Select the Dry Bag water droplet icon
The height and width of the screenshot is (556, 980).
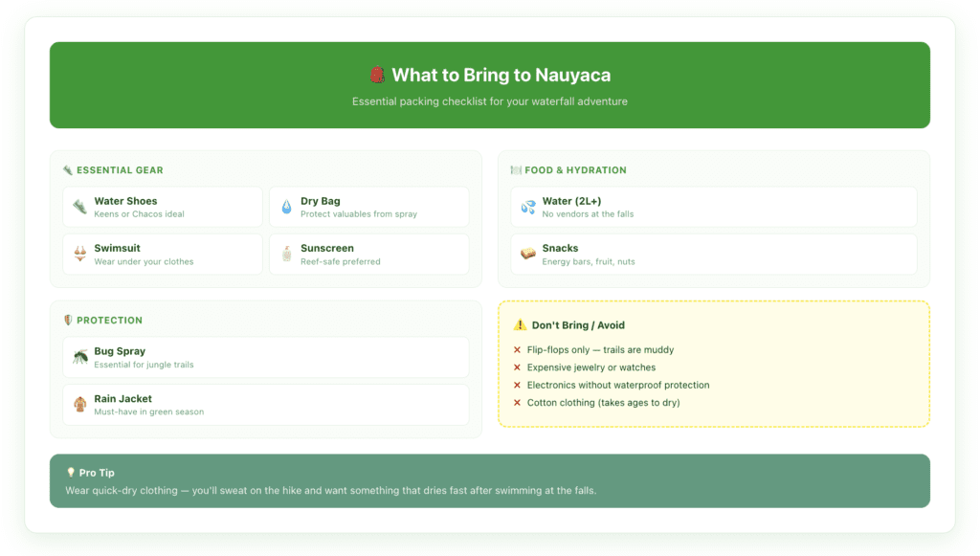tap(286, 207)
